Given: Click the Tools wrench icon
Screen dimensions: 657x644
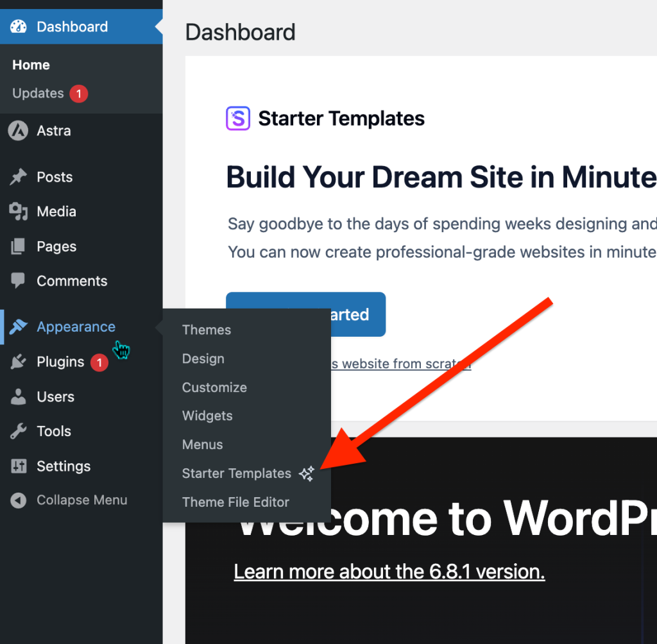Looking at the screenshot, I should tap(18, 432).
